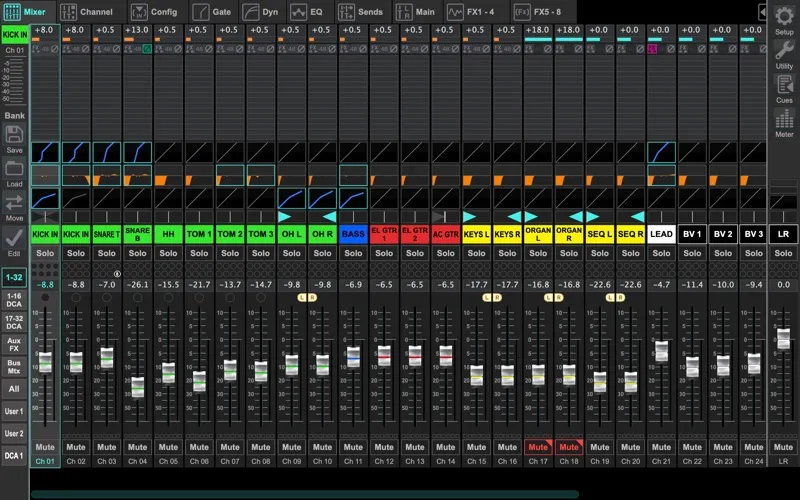Open the Meter bars icon
The image size is (800, 500).
tap(784, 118)
